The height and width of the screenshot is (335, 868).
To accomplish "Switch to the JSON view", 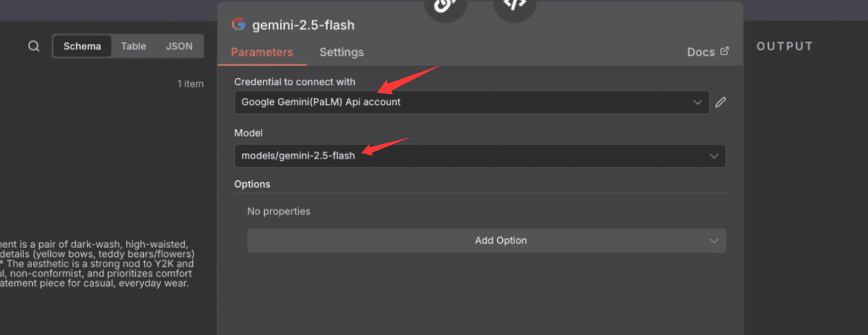I will click(179, 46).
